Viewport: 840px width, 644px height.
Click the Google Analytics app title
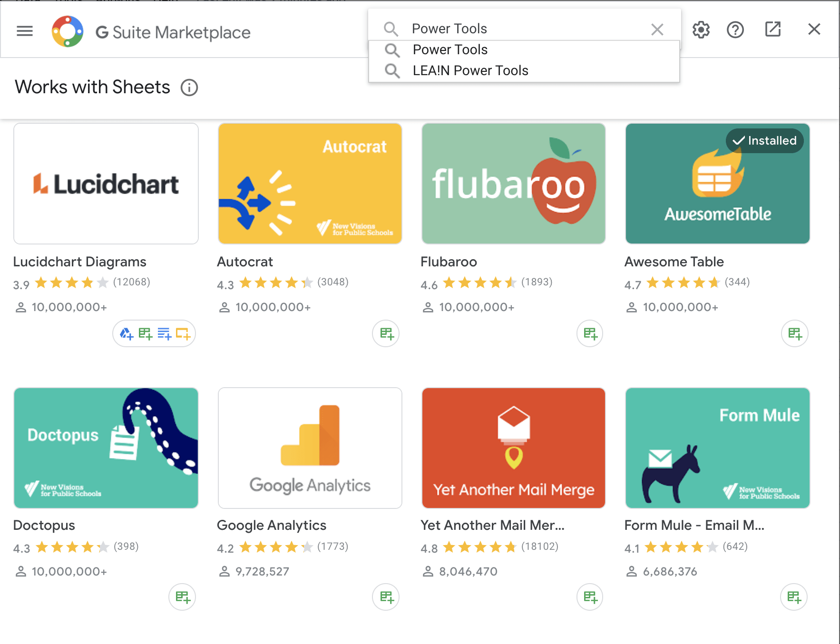pos(272,525)
